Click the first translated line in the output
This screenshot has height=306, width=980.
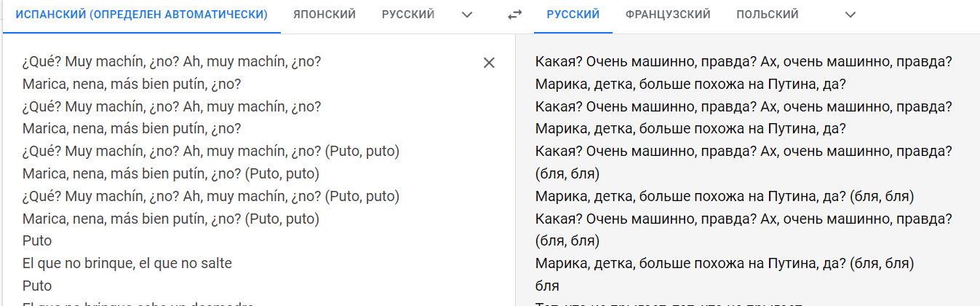click(x=744, y=62)
